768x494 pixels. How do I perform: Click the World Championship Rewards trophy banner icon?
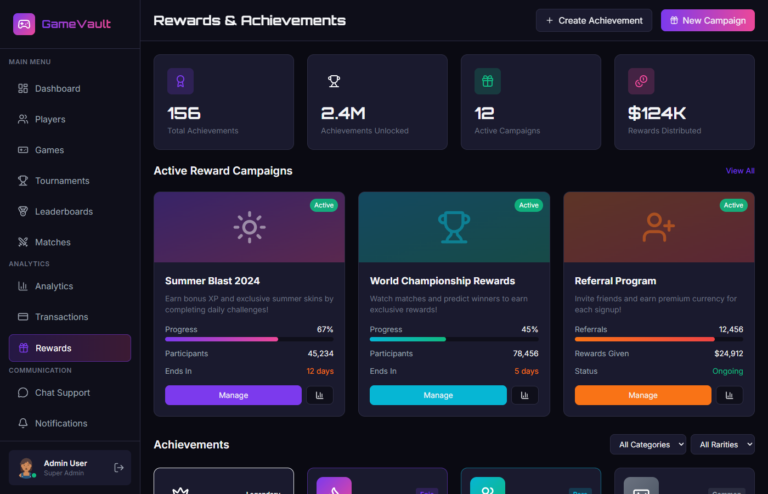pos(454,227)
